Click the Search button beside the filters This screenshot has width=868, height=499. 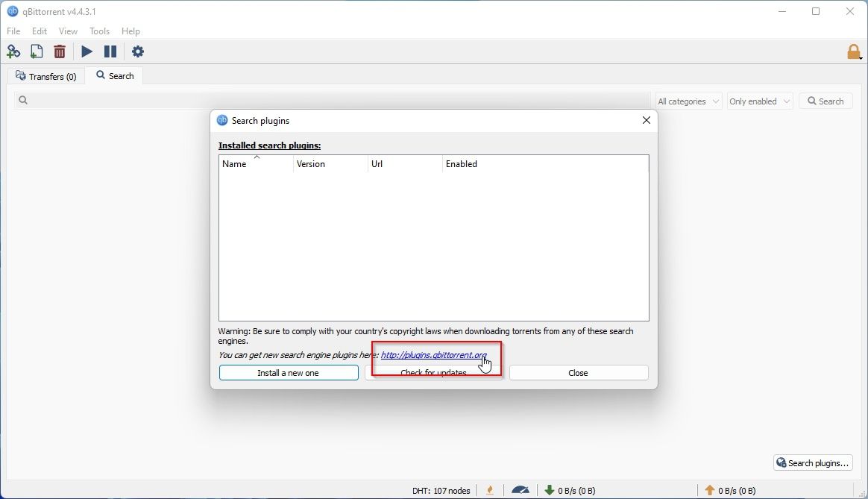(825, 101)
